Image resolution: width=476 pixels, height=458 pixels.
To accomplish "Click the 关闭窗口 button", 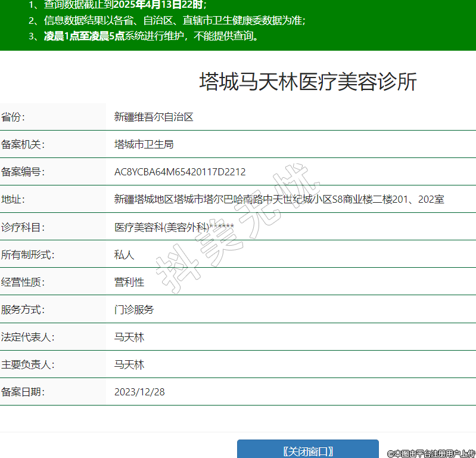I will [307, 450].
